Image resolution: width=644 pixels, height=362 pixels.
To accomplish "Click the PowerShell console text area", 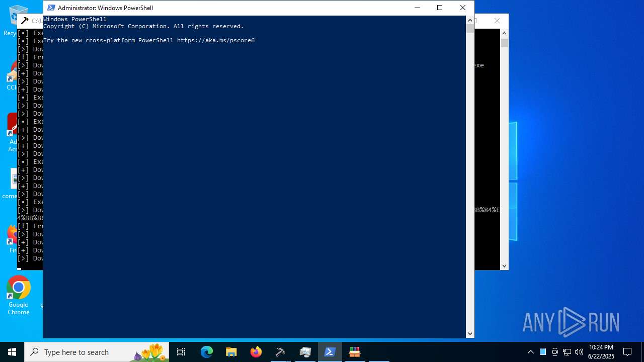I will coord(255,176).
